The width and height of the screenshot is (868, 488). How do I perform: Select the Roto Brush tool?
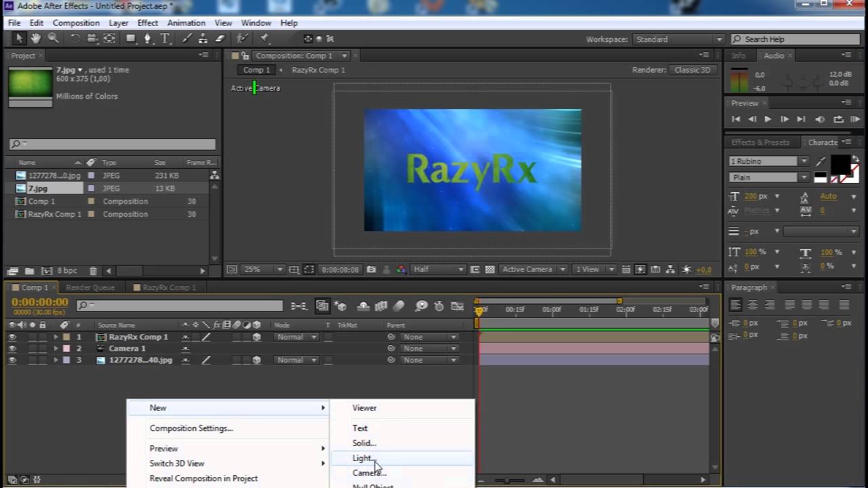242,39
